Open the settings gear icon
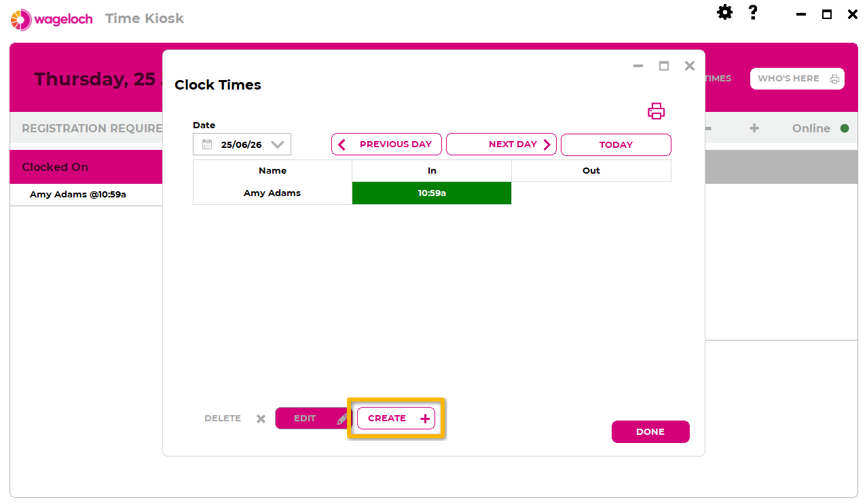The height and width of the screenshot is (504, 867). point(725,12)
